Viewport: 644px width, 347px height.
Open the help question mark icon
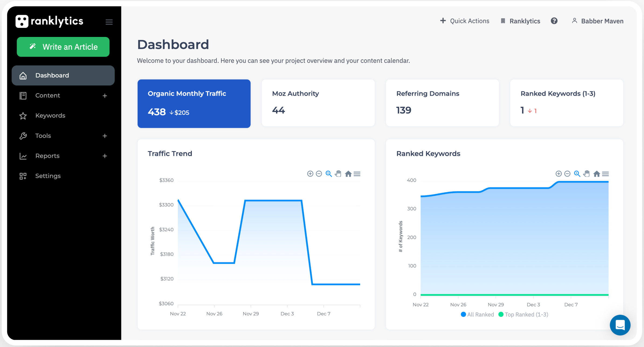554,21
